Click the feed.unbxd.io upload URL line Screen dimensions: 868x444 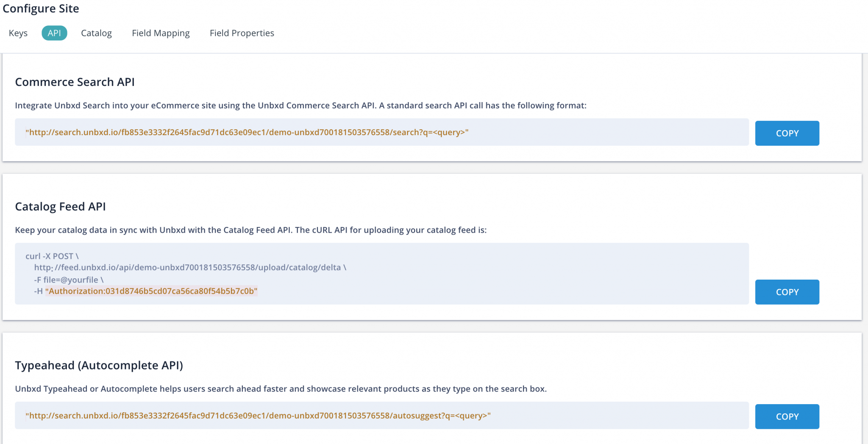pyautogui.click(x=190, y=267)
